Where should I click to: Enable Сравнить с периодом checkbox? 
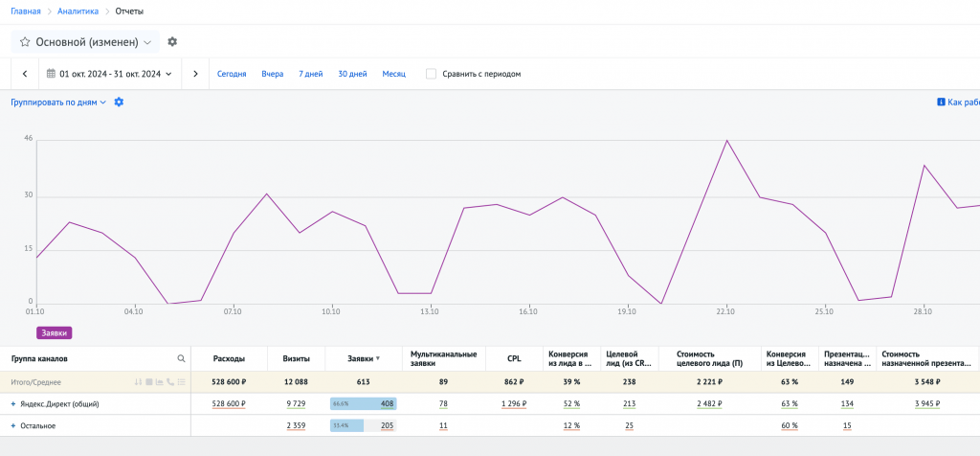pyautogui.click(x=431, y=74)
